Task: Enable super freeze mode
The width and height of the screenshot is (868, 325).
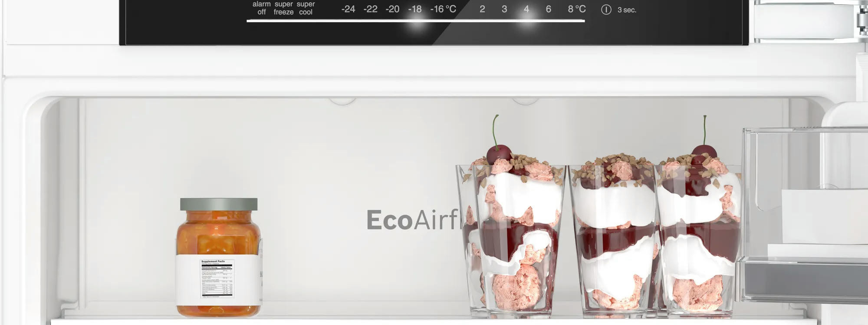Action: point(283,8)
